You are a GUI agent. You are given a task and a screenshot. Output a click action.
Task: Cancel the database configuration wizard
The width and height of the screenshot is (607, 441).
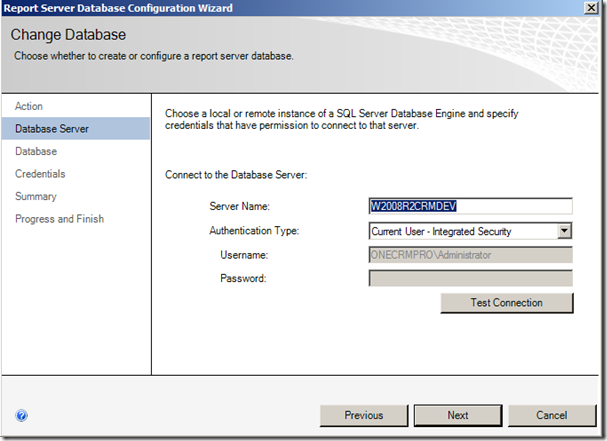click(552, 415)
